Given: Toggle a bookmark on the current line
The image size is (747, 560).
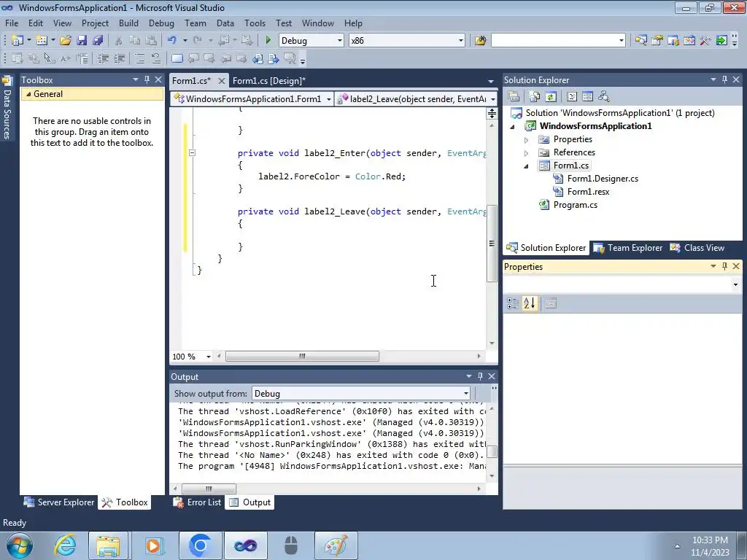Looking at the screenshot, I should pyautogui.click(x=177, y=58).
